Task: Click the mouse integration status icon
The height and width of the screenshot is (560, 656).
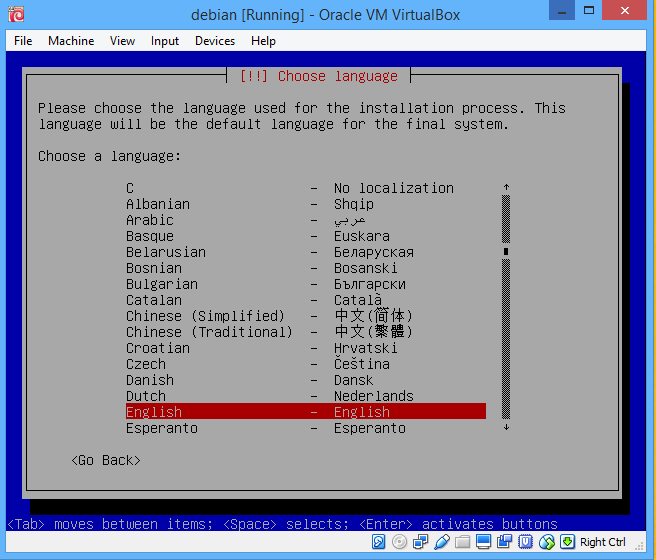Action: coord(547,542)
